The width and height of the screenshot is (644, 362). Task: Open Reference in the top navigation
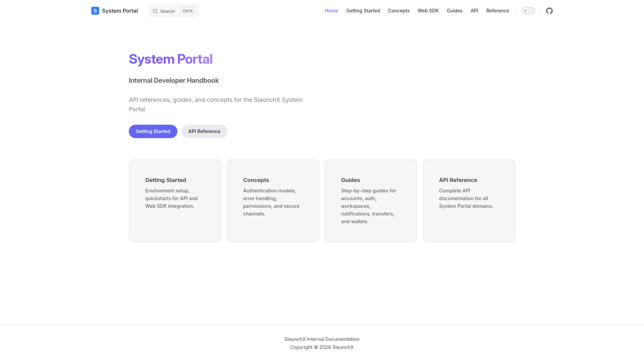click(498, 11)
